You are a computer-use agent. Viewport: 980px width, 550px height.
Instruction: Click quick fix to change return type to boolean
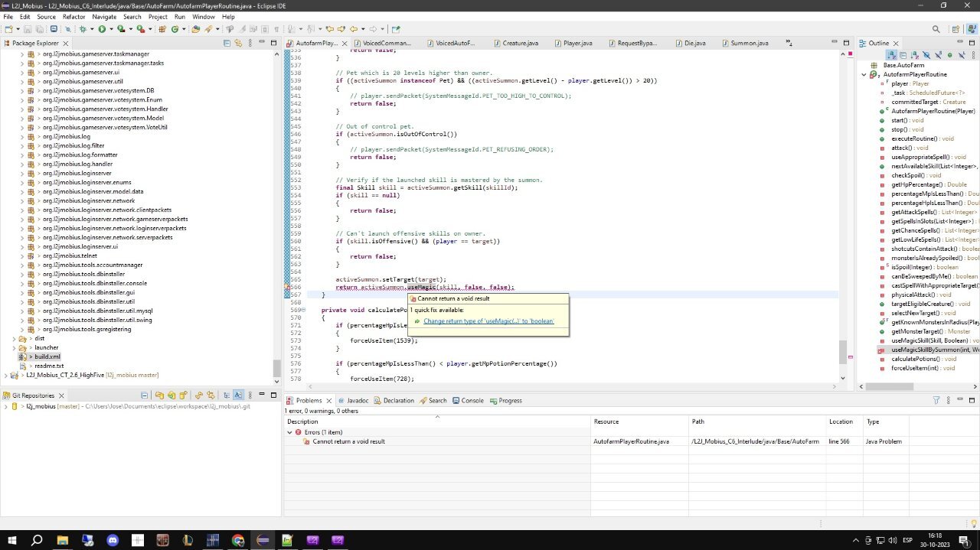488,321
